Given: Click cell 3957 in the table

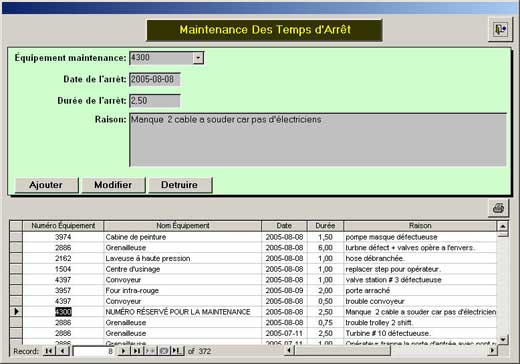Looking at the screenshot, I should [63, 290].
